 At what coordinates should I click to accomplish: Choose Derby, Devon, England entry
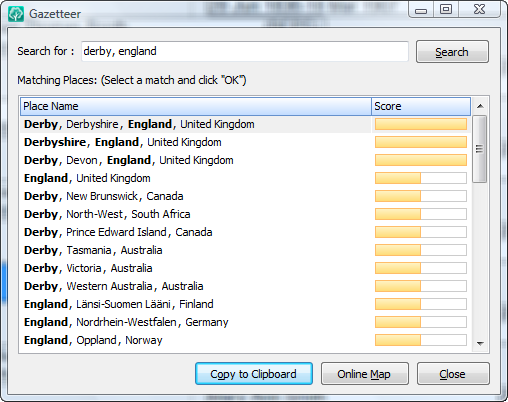click(245, 160)
